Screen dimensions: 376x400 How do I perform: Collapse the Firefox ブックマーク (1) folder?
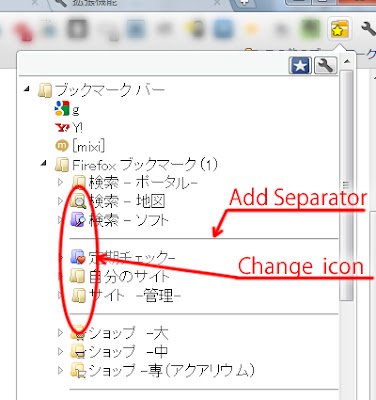click(44, 163)
